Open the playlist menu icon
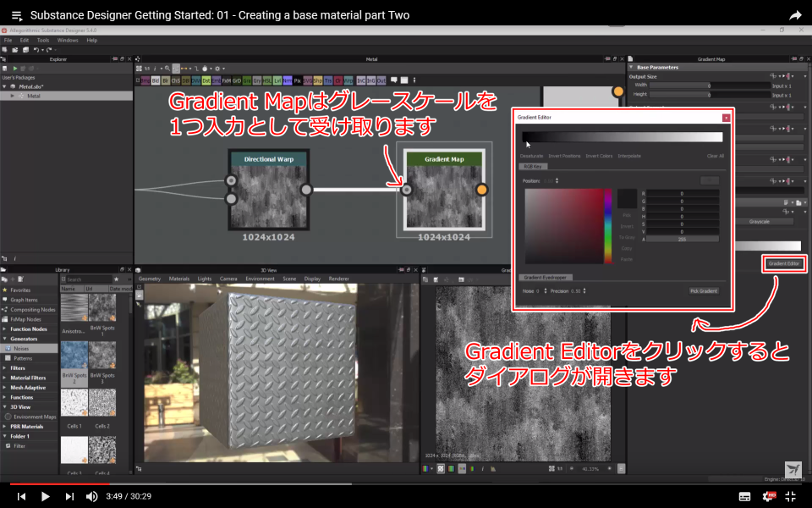This screenshot has height=508, width=812. click(x=17, y=15)
